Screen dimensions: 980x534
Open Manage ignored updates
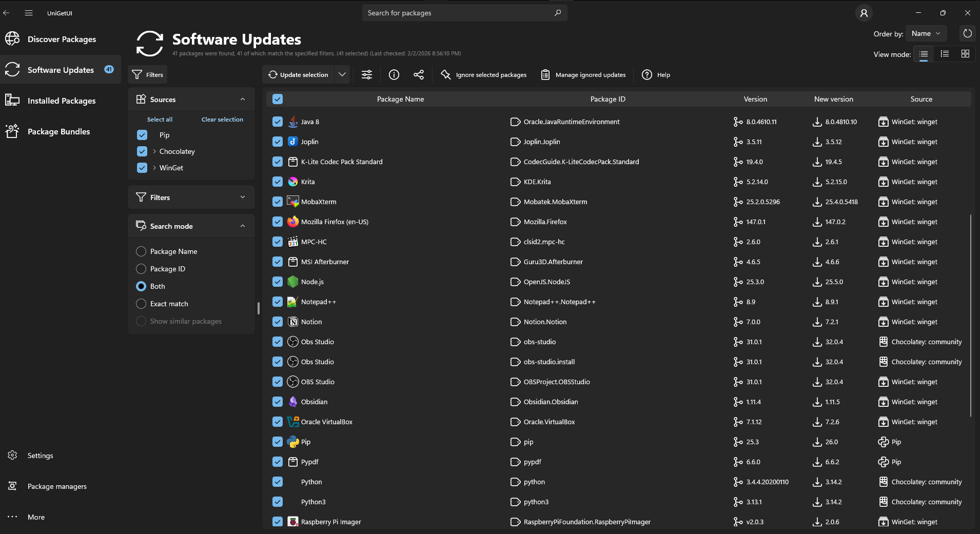click(x=583, y=75)
